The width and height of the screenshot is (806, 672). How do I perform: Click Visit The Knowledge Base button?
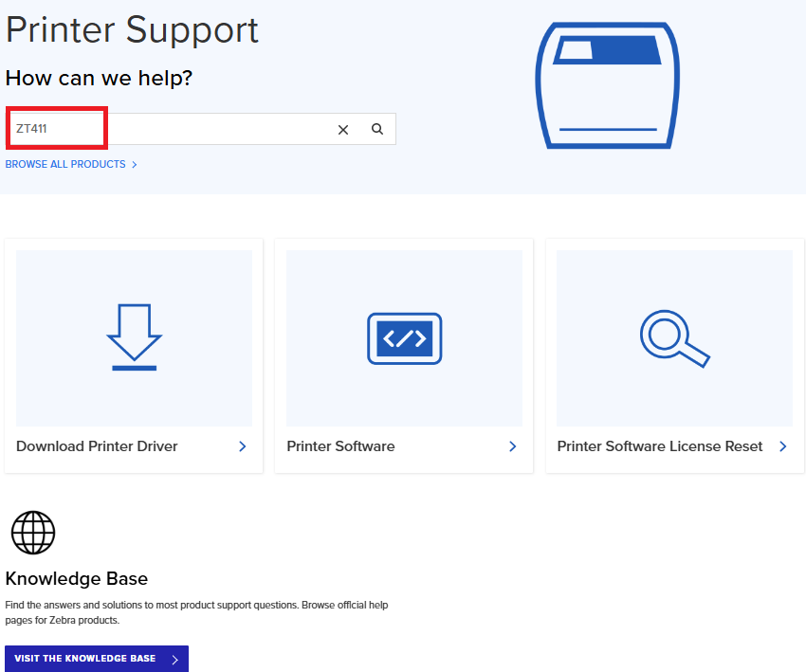[x=97, y=659]
